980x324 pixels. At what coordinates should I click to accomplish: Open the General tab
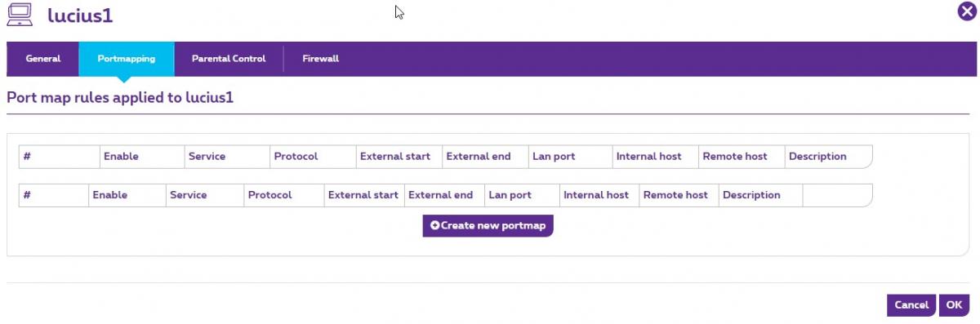(42, 59)
